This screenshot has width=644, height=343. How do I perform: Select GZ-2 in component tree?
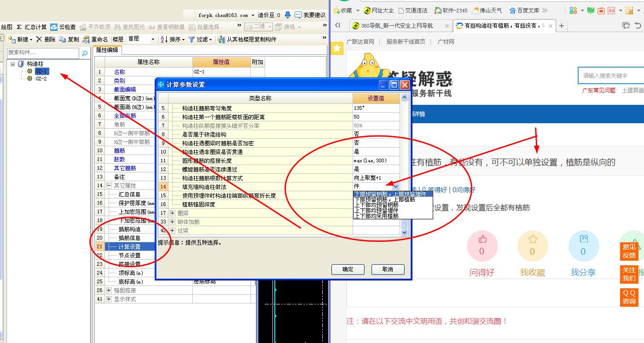pos(41,79)
